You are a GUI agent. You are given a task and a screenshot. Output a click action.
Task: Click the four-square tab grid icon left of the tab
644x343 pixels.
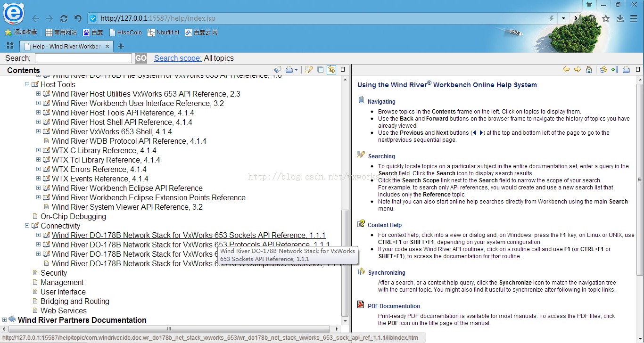tap(9, 46)
